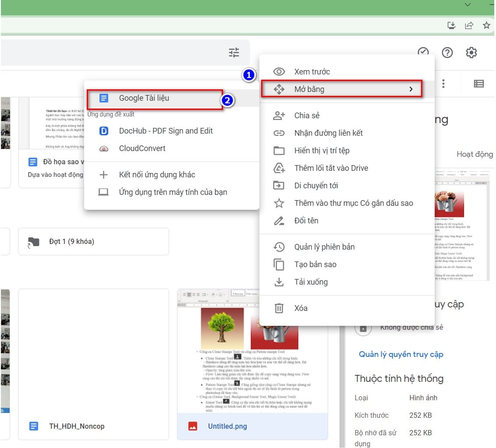Click the Thuộc tính hệ thống heading

click(x=399, y=378)
